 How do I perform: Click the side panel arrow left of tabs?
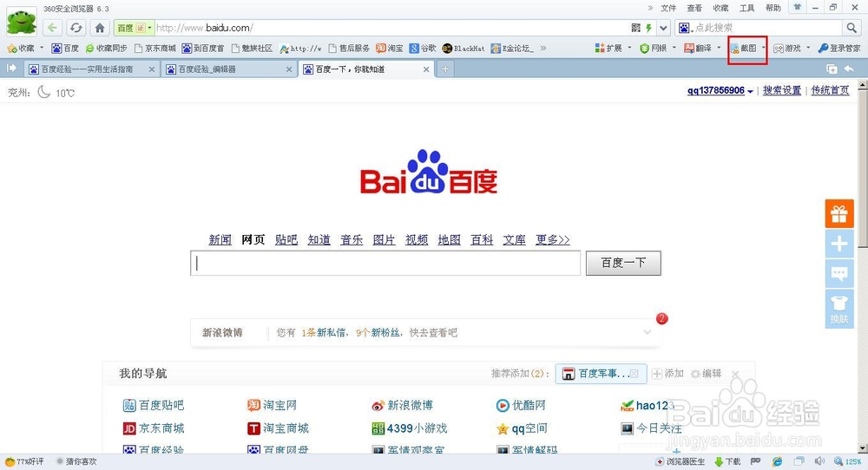pyautogui.click(x=11, y=68)
